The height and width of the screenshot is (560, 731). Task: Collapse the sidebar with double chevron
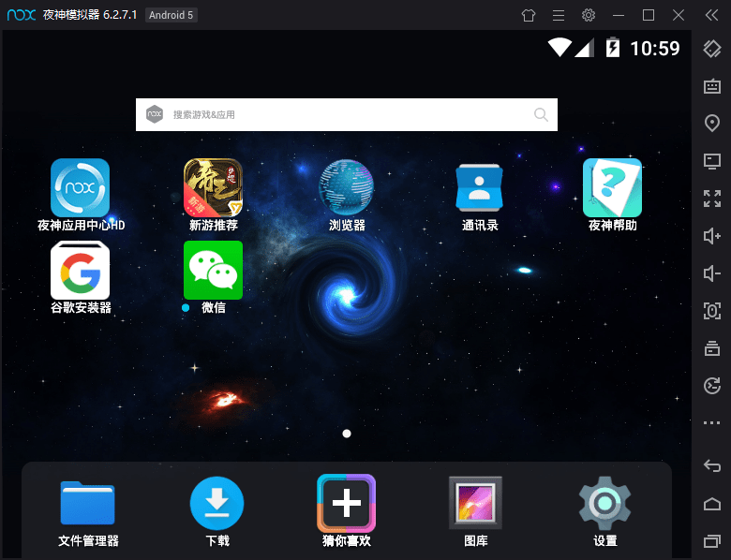pos(712,15)
